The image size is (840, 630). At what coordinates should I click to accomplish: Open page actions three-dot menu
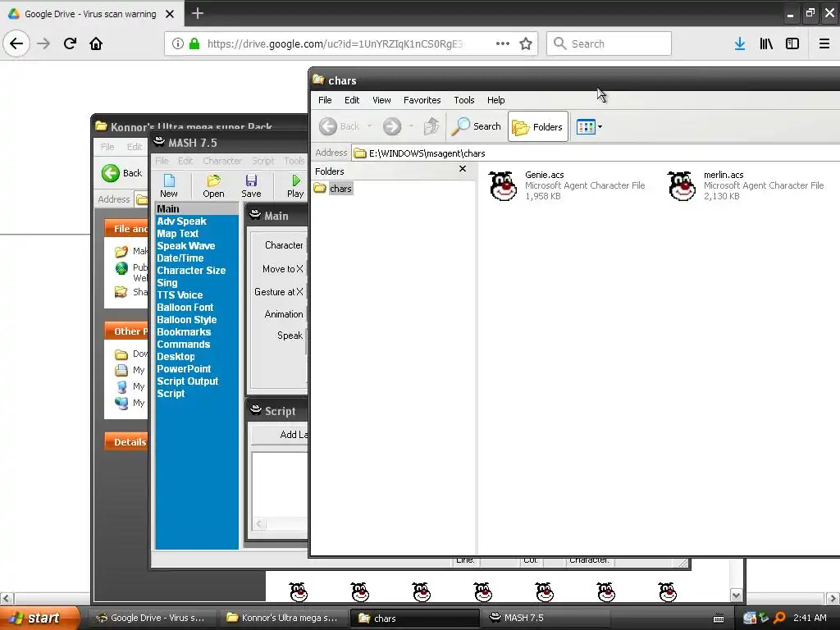point(503,43)
